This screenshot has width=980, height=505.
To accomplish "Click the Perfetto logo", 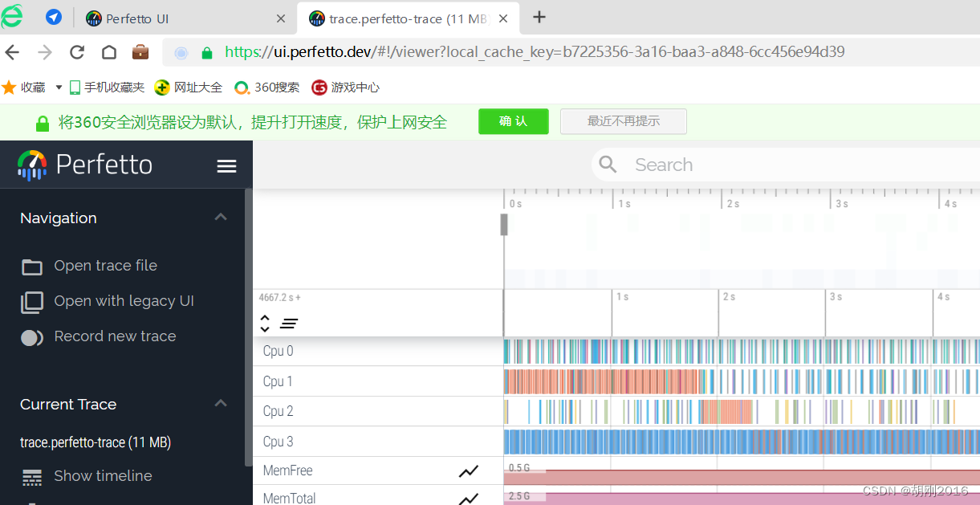I will (85, 165).
